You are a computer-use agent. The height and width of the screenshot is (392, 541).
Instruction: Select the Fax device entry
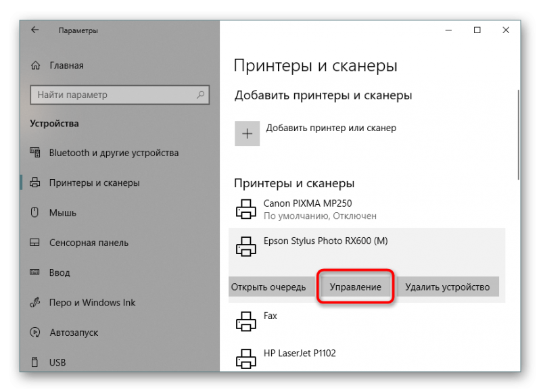(367, 321)
